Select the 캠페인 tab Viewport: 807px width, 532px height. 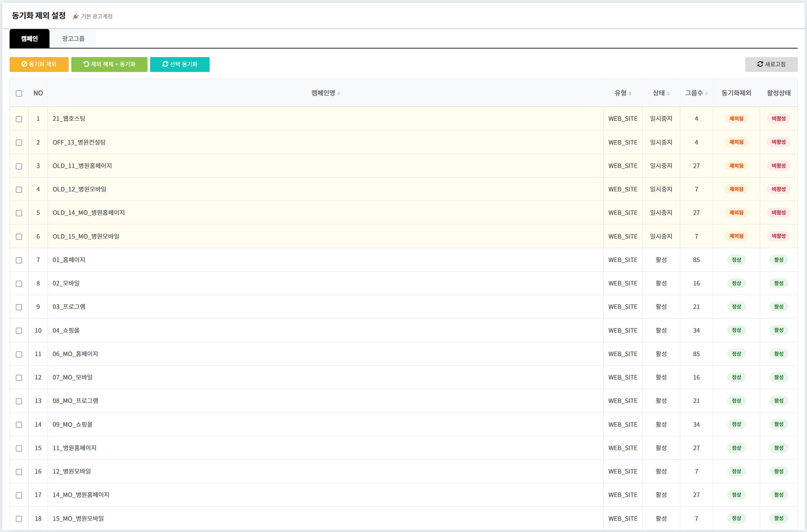click(x=29, y=39)
